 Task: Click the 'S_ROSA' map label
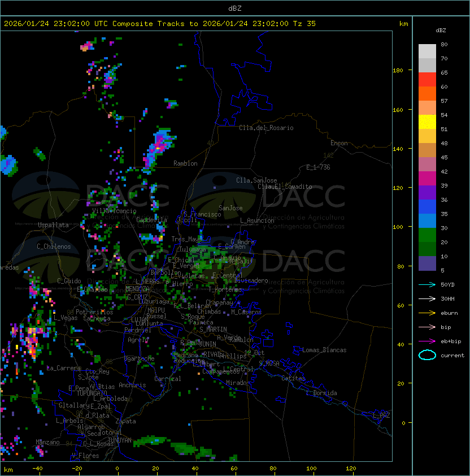(x=269, y=364)
